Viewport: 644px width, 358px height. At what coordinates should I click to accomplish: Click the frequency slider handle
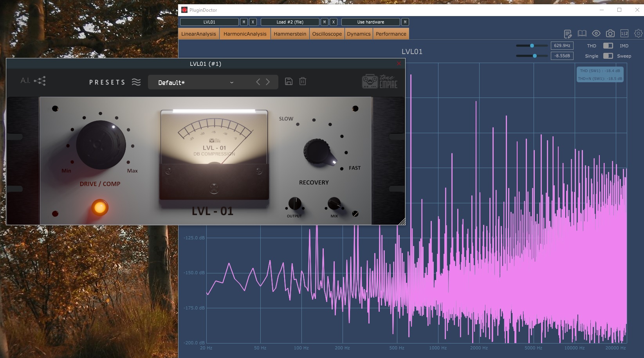click(532, 46)
